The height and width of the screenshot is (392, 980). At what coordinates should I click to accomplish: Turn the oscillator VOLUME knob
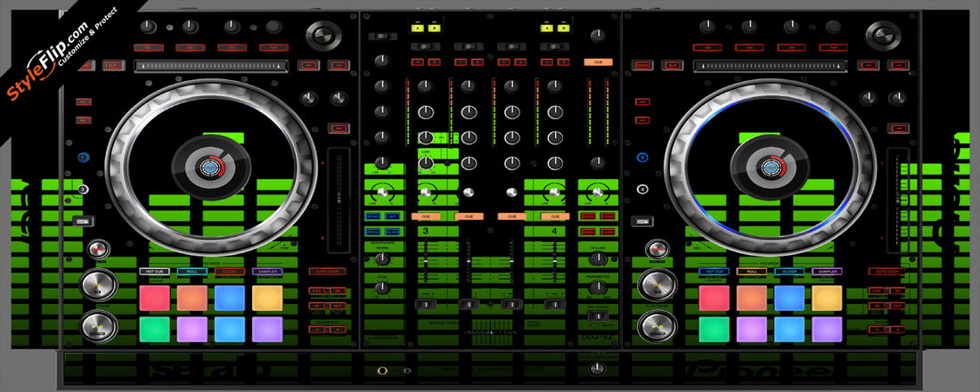click(x=598, y=258)
